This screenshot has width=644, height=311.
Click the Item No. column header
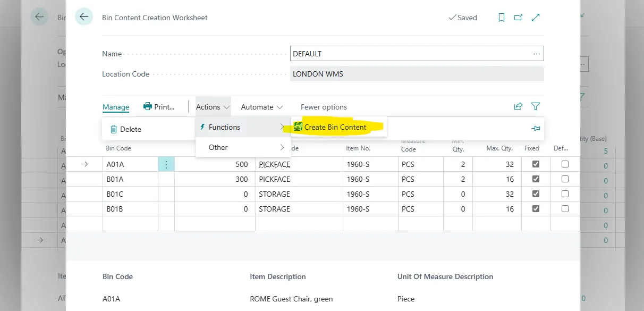tap(358, 148)
